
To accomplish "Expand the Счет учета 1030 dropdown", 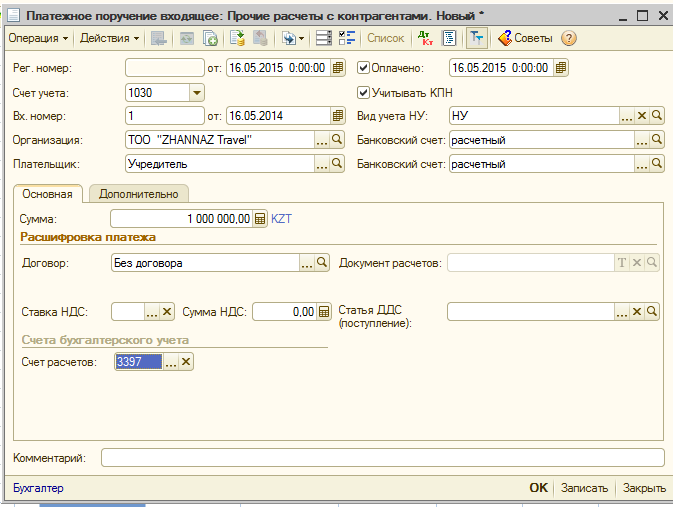I will click(x=197, y=93).
